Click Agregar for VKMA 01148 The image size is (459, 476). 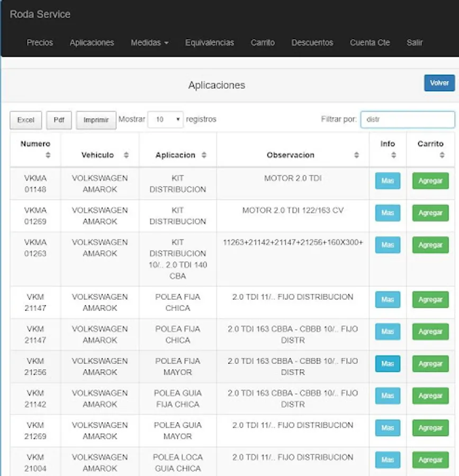(x=430, y=181)
